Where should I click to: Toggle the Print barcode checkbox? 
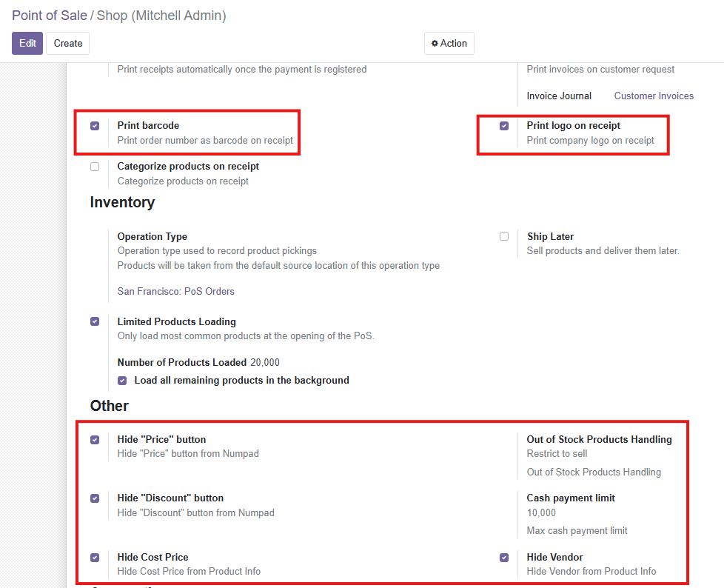coord(95,126)
